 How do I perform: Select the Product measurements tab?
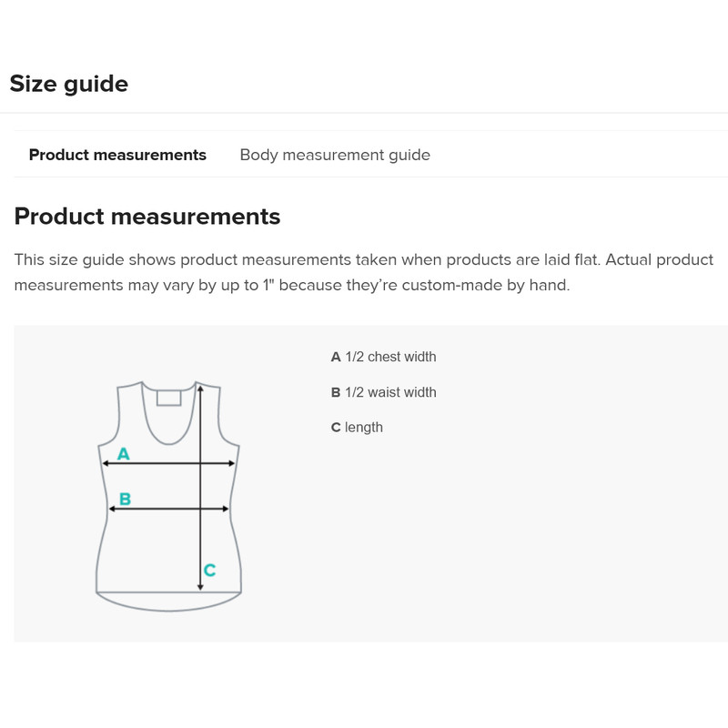coord(117,155)
